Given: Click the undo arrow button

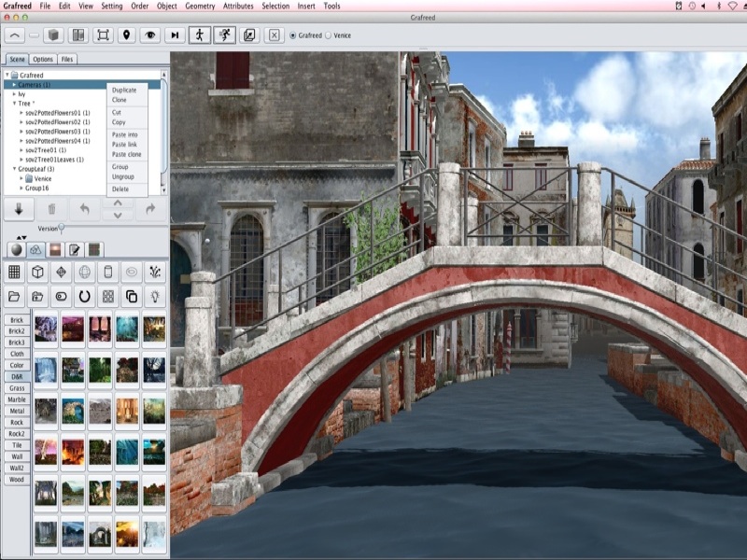Looking at the screenshot, I should [84, 209].
